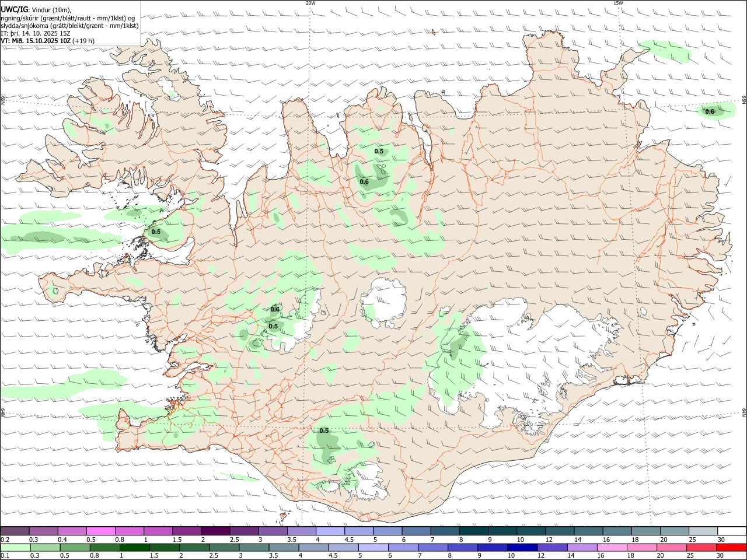Viewport: 747px width, 560px height.
Task: Click the '15W' longitude label
Action: 618,3
